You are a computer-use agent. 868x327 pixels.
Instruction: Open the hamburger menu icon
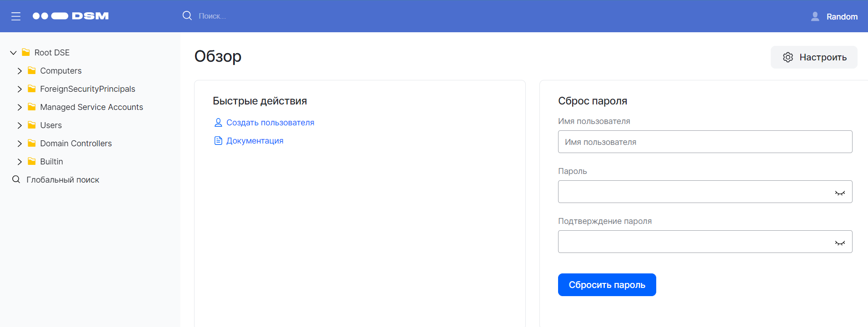pos(16,16)
